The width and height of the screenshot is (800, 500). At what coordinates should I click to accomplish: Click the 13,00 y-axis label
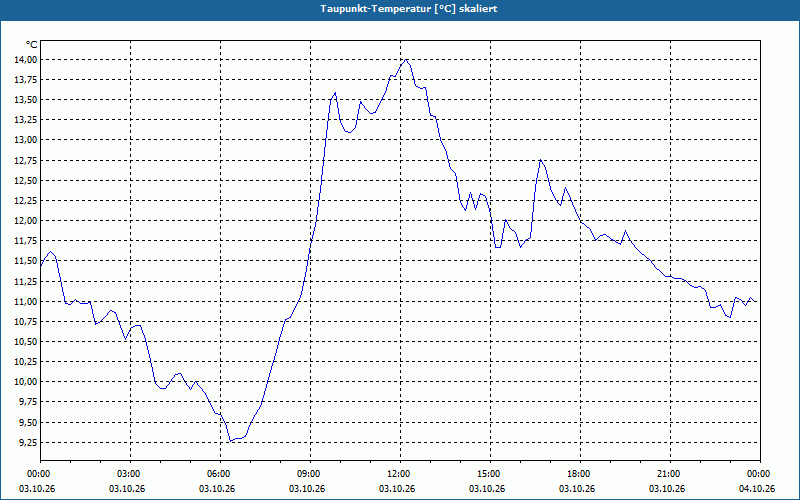pyautogui.click(x=26, y=140)
